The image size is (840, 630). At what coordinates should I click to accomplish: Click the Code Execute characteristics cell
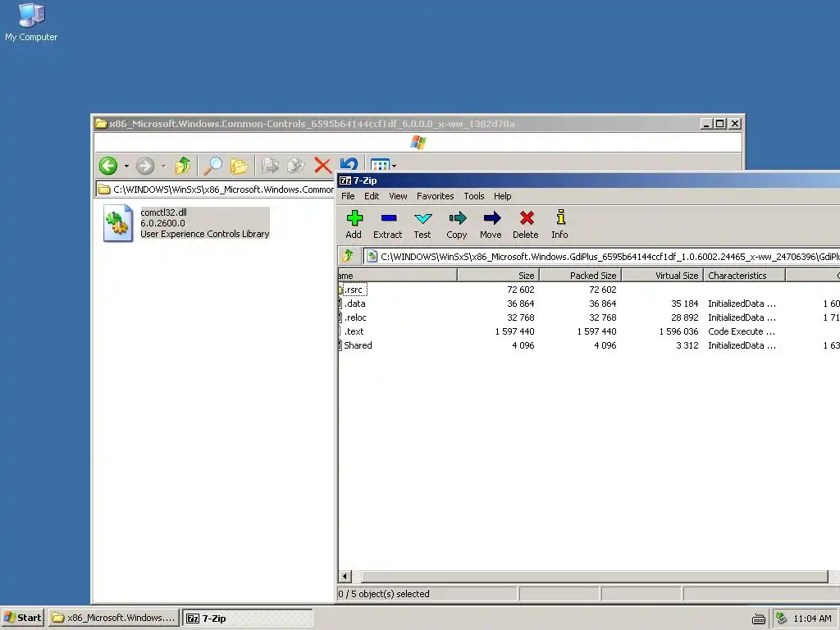pos(742,331)
